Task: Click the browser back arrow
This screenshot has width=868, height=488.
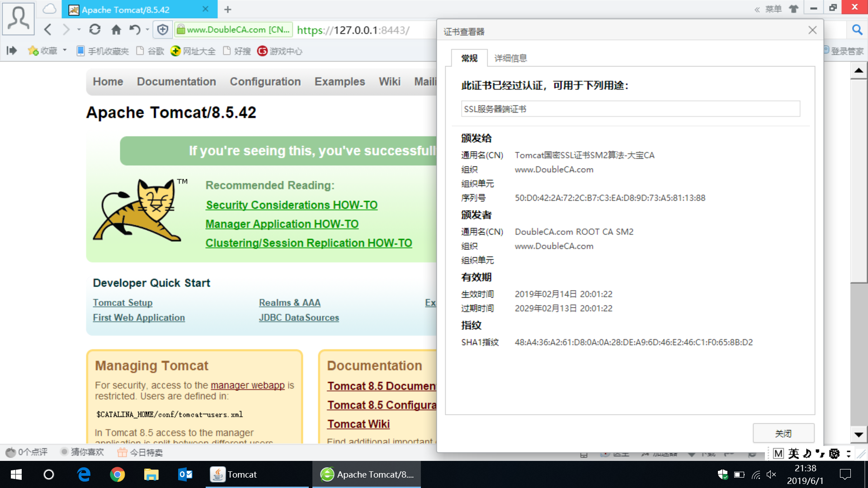Action: 48,30
